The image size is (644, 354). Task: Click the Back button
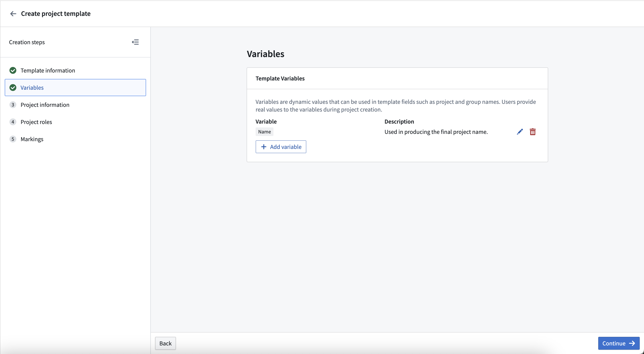pos(165,343)
